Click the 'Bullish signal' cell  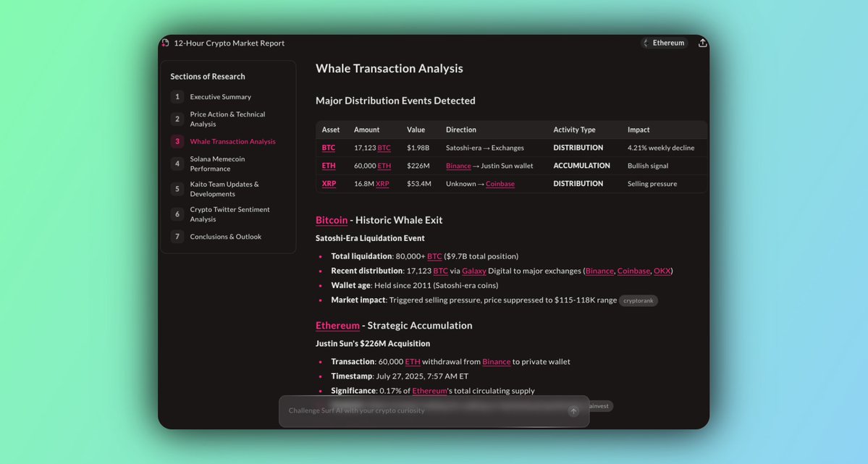pyautogui.click(x=648, y=166)
